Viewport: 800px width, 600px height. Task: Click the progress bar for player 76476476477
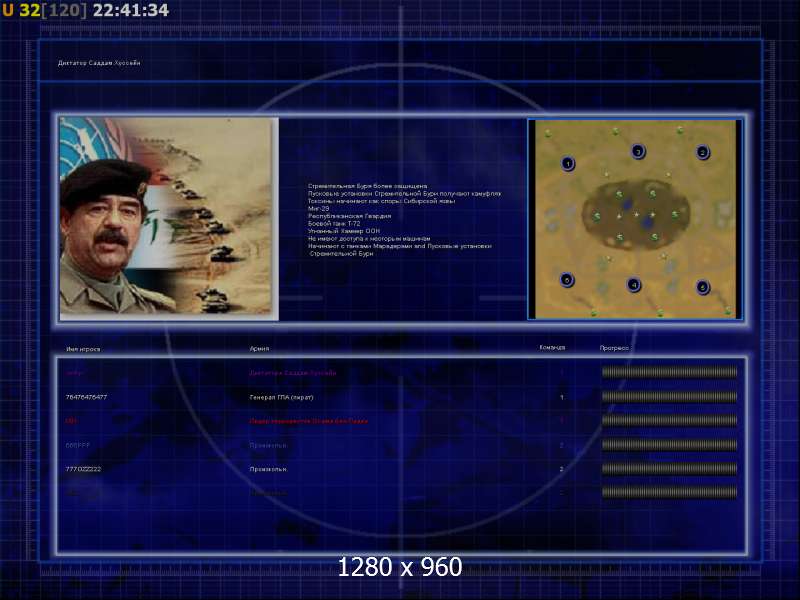click(x=669, y=396)
